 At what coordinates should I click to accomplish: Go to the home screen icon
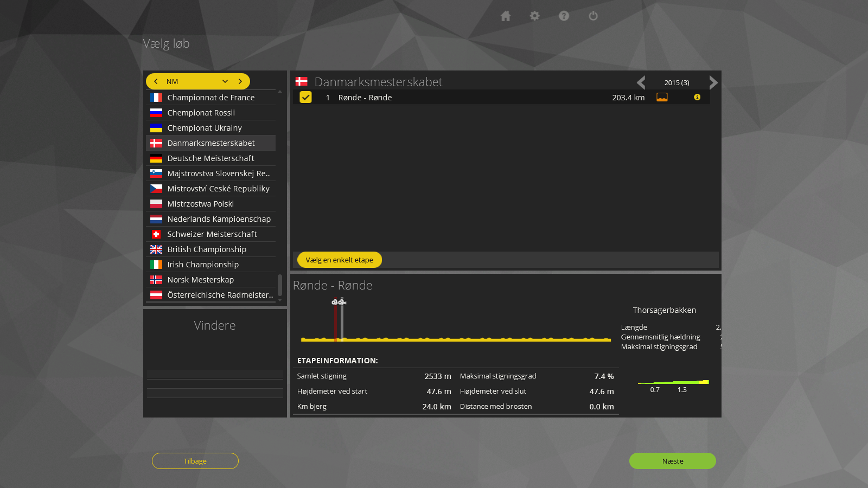(506, 16)
